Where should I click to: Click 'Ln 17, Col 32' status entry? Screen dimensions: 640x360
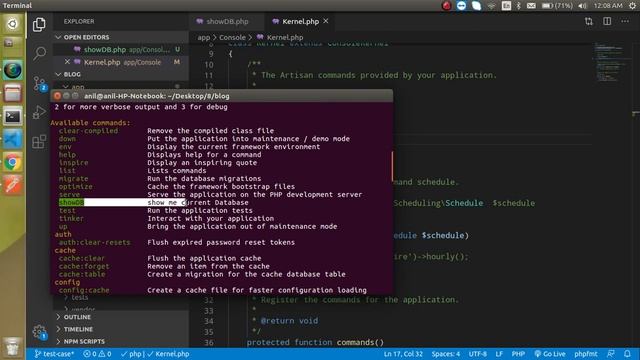[403, 354]
